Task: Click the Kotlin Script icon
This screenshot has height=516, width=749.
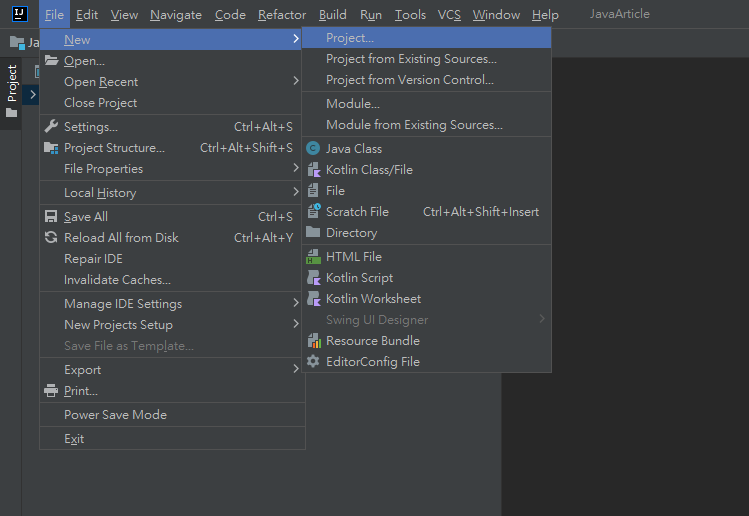Action: pos(313,278)
